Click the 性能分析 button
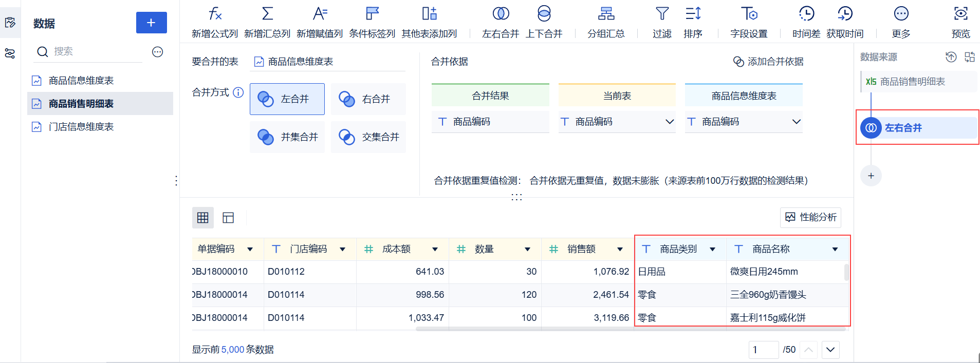The image size is (980, 363). [810, 218]
